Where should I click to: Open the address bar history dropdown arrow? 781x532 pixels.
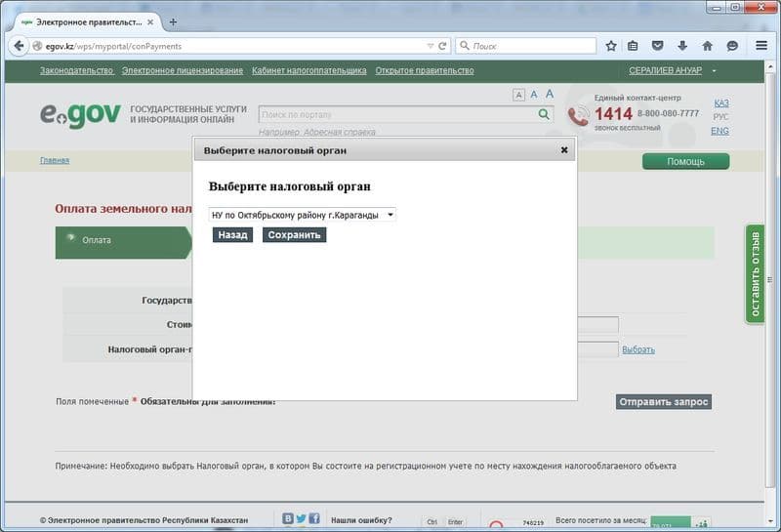point(430,46)
